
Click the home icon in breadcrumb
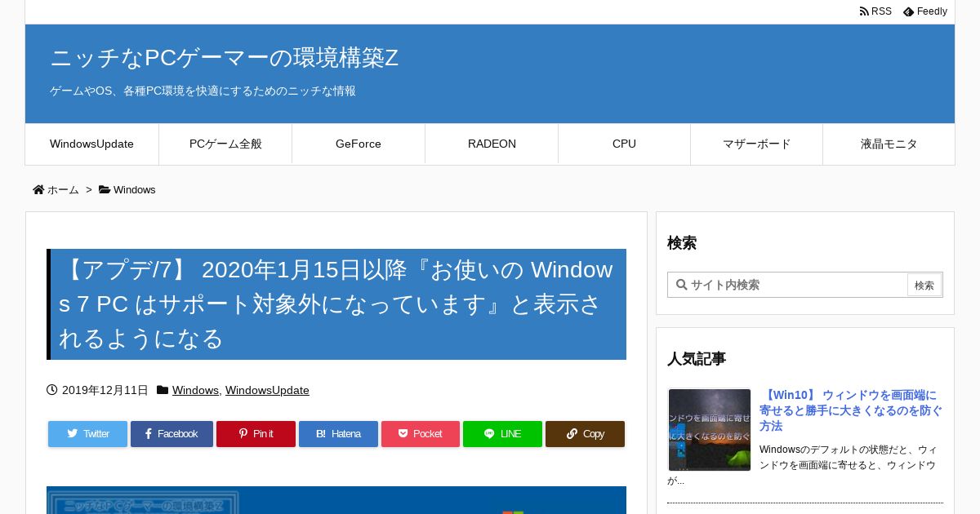tap(38, 189)
